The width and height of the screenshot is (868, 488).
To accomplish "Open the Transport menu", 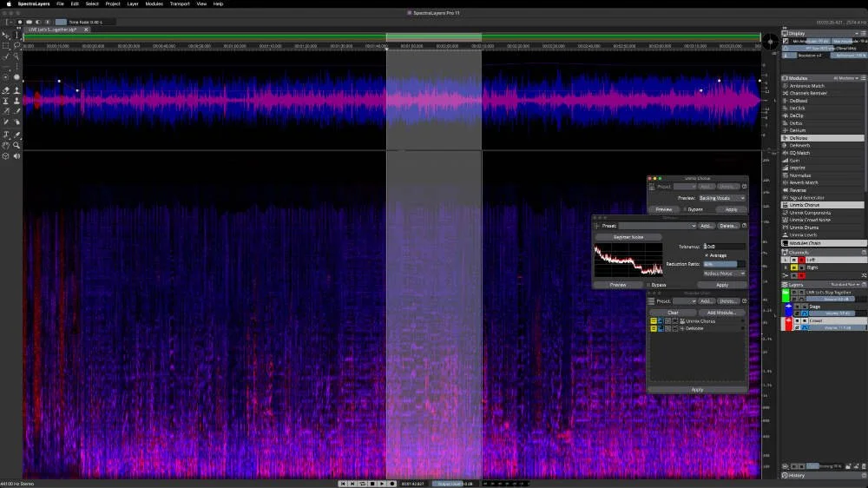I will coord(180,3).
